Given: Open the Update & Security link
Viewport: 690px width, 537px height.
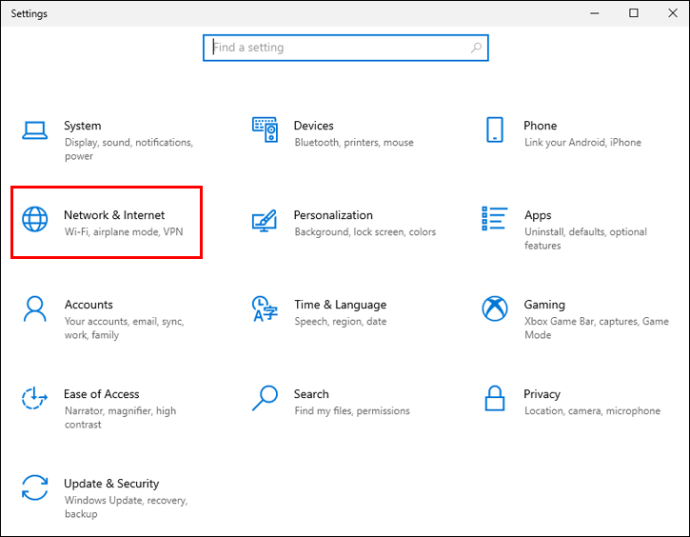Looking at the screenshot, I should pos(111,484).
